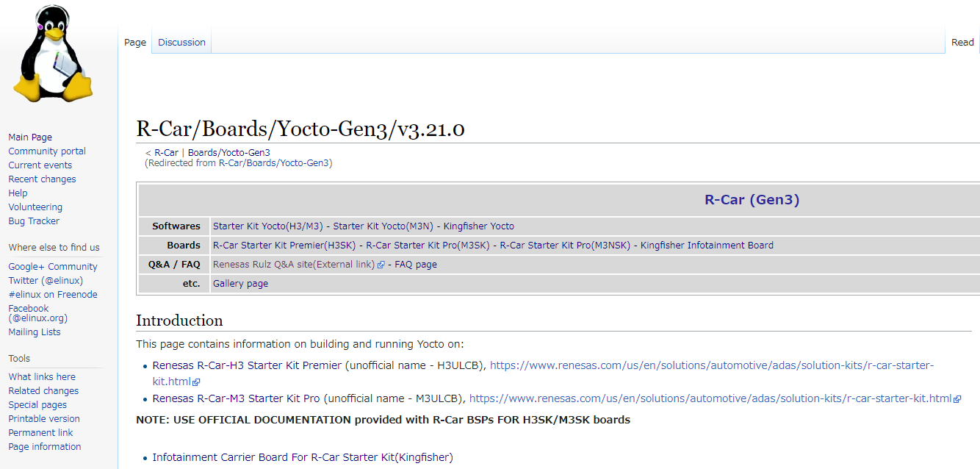Click external link icon after Renesas Rulz Q&A site

pos(381,265)
